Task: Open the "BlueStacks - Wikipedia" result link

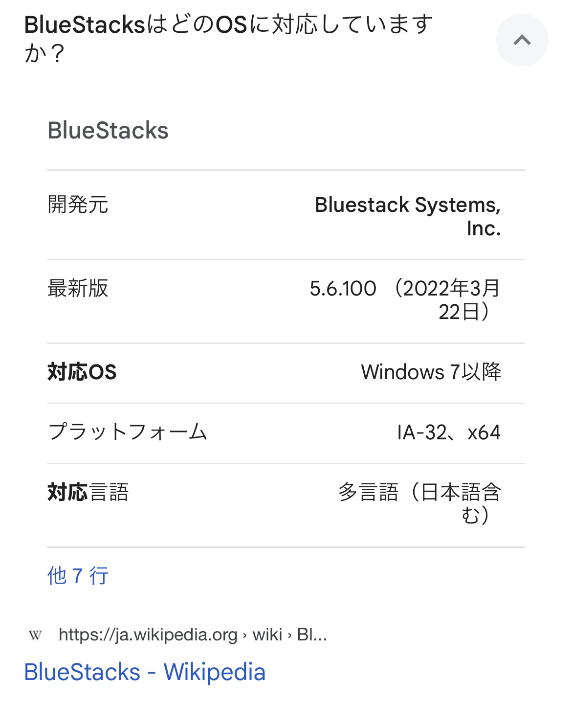Action: coord(145,672)
